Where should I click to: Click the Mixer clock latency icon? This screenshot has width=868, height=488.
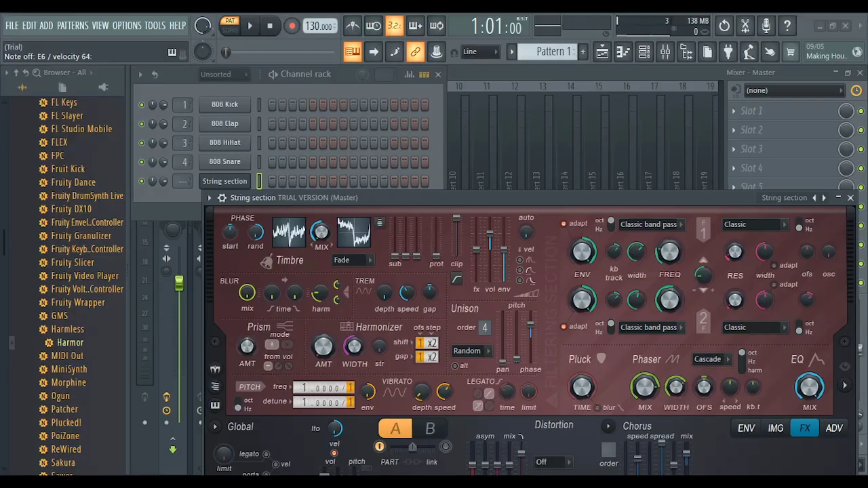coord(856,90)
